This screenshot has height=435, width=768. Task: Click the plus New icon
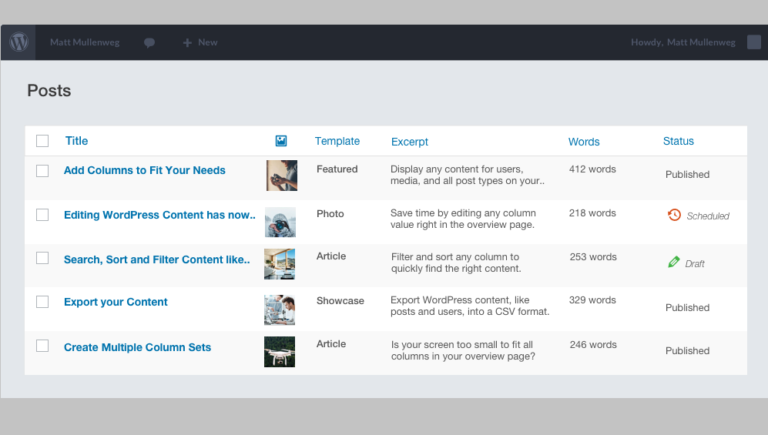(x=187, y=43)
